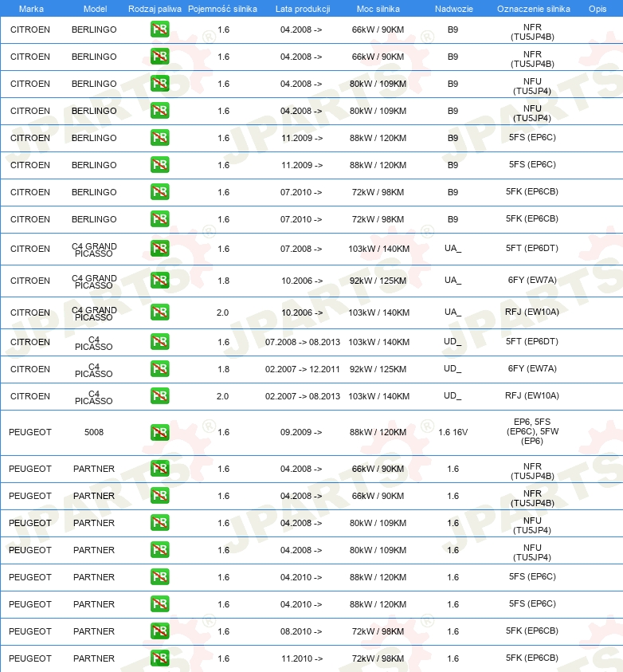623x672 pixels.
Task: Select '5FK (EP6CB)' in Partner 08.2010 row
Action: (x=532, y=631)
